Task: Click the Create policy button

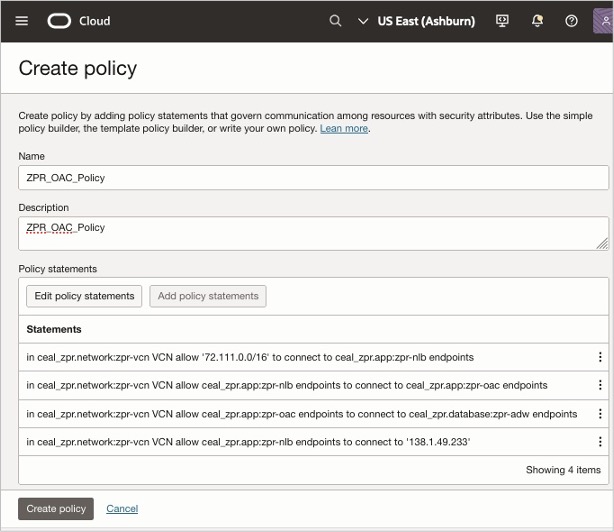Action: pos(56,509)
